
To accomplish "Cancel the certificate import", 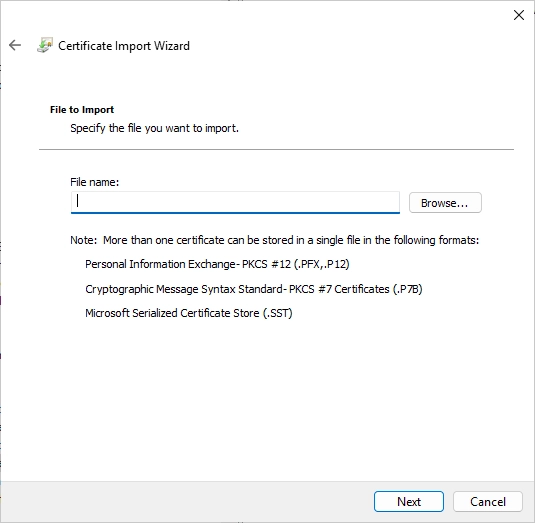I will pyautogui.click(x=488, y=502).
